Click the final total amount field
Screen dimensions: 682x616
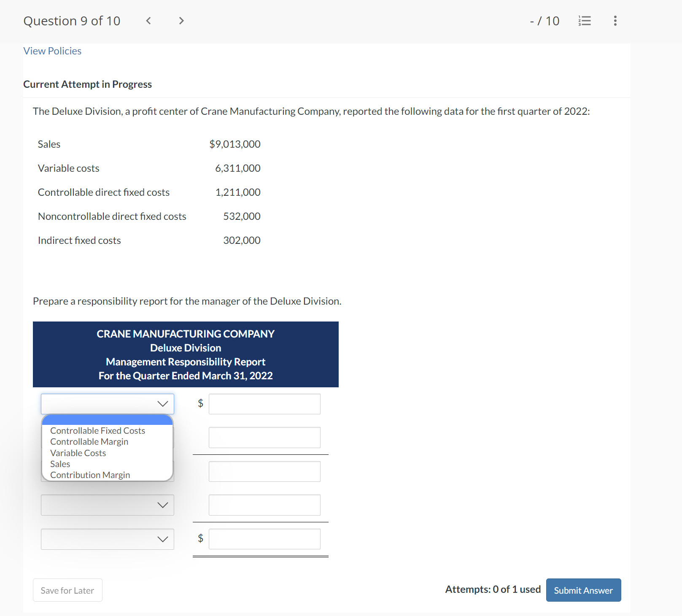point(264,539)
